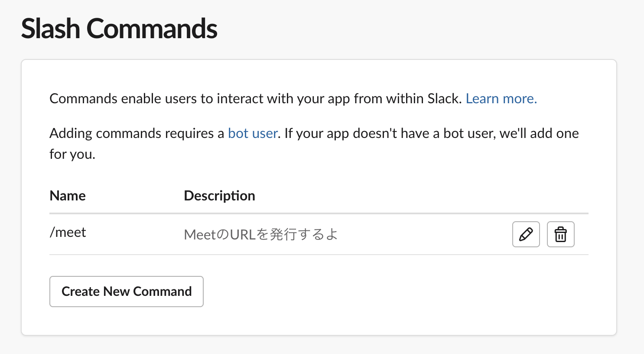Viewport: 644px width, 354px height.
Task: Delete the /meet command using trash icon
Action: pos(560,234)
